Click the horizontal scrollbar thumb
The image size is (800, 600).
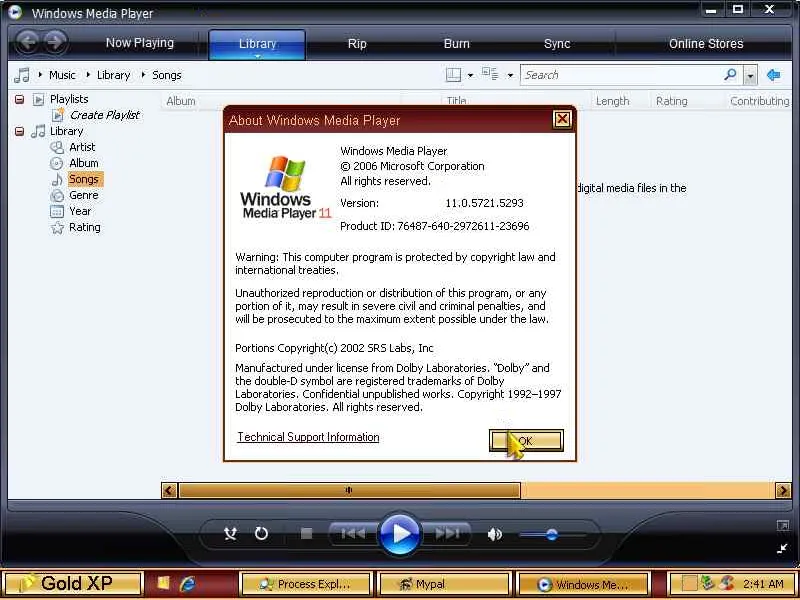pyautogui.click(x=349, y=491)
